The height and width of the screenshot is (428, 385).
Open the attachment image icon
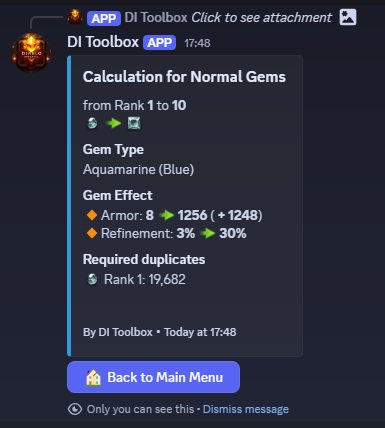(x=348, y=17)
